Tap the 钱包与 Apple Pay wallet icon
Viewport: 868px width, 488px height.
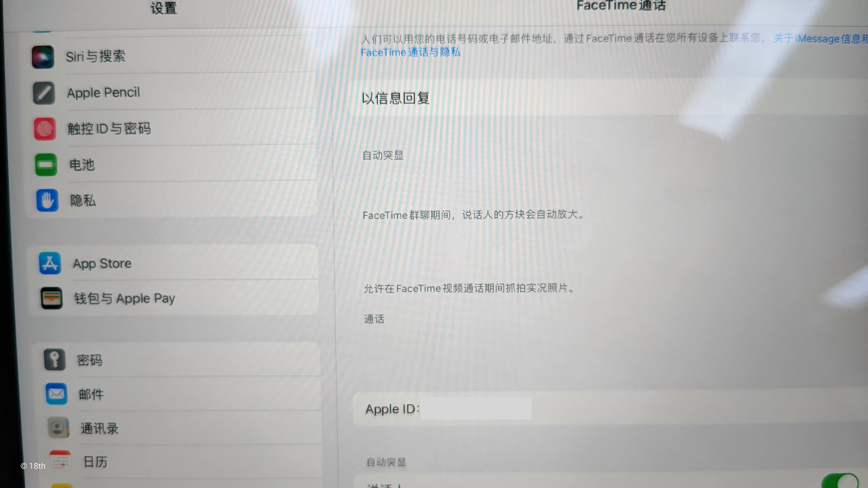pyautogui.click(x=52, y=298)
